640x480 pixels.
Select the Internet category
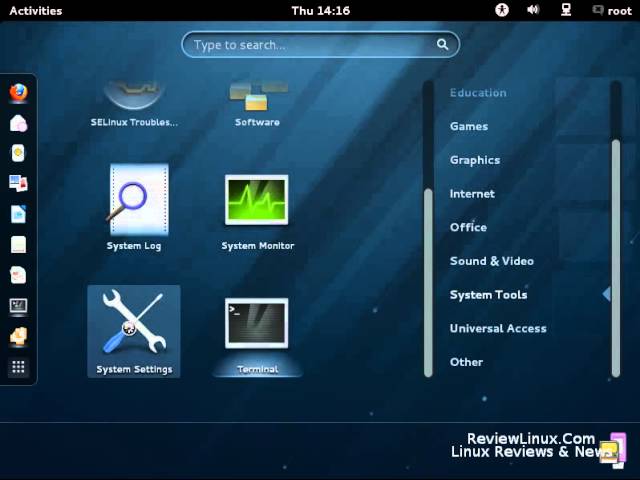click(472, 193)
